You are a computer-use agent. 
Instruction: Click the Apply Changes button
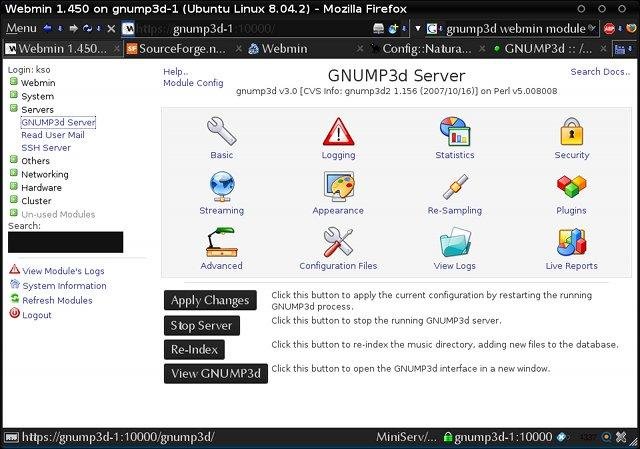point(210,300)
